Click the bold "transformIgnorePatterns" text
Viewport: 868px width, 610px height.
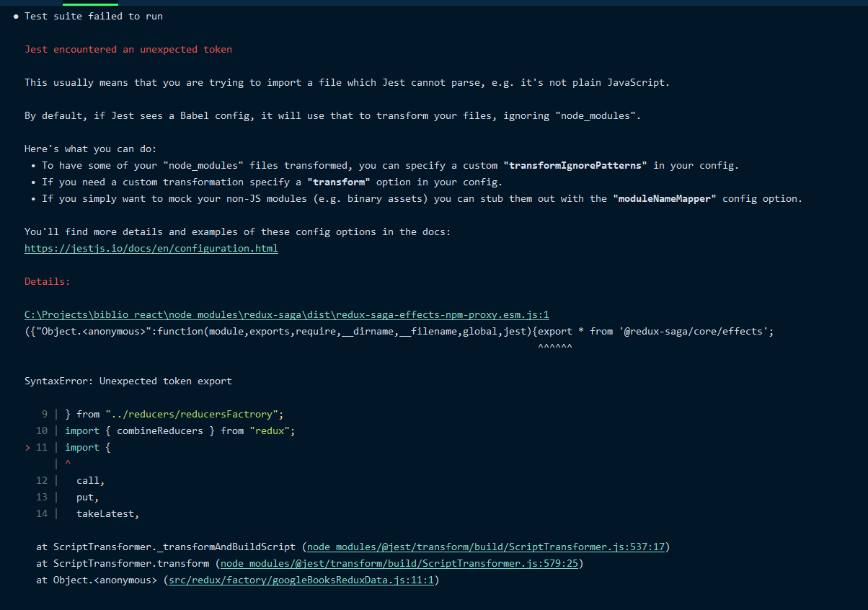[575, 165]
